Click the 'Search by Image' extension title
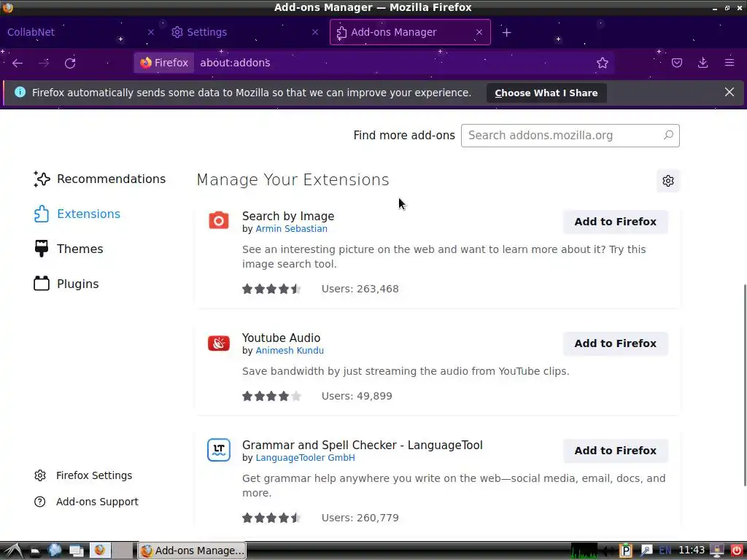Image resolution: width=747 pixels, height=560 pixels. [x=288, y=216]
